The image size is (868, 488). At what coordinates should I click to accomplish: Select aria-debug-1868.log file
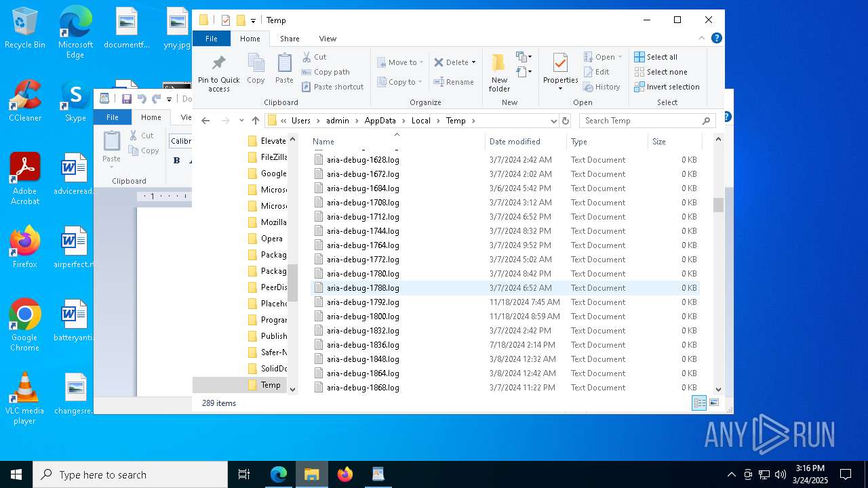(505, 388)
